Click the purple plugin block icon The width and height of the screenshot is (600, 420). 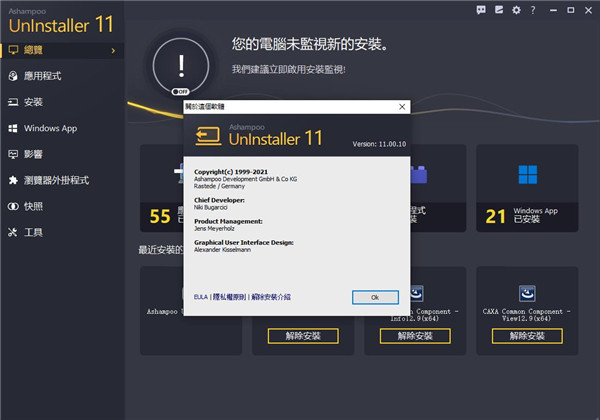point(419,174)
